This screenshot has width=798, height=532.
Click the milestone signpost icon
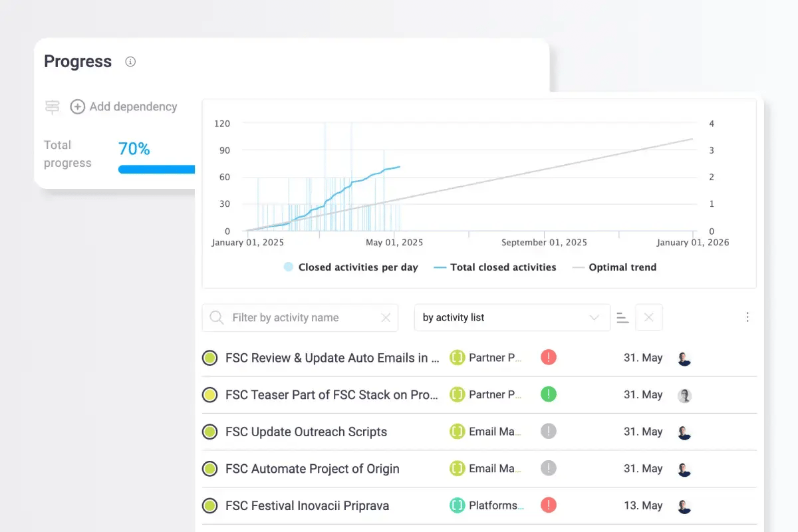pyautogui.click(x=52, y=106)
